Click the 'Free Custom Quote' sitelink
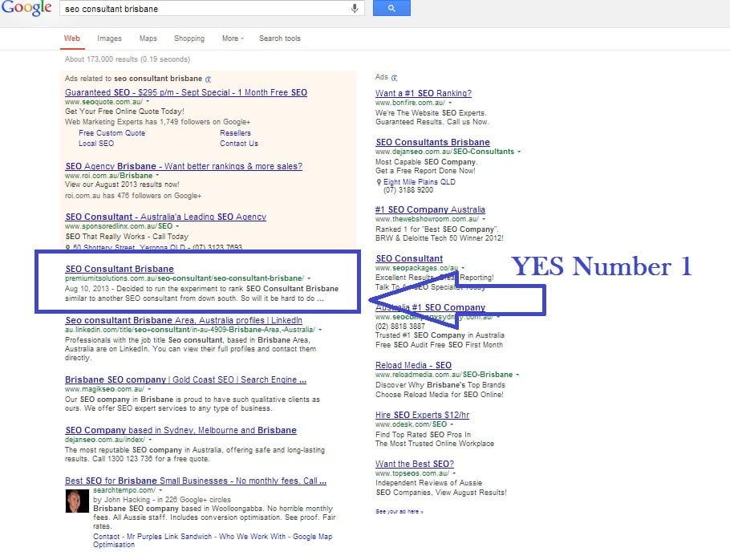This screenshot has height=560, width=730. pyautogui.click(x=112, y=133)
